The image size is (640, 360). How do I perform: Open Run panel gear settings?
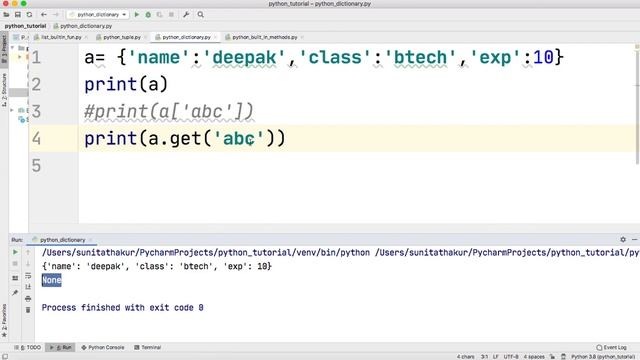[x=623, y=240]
